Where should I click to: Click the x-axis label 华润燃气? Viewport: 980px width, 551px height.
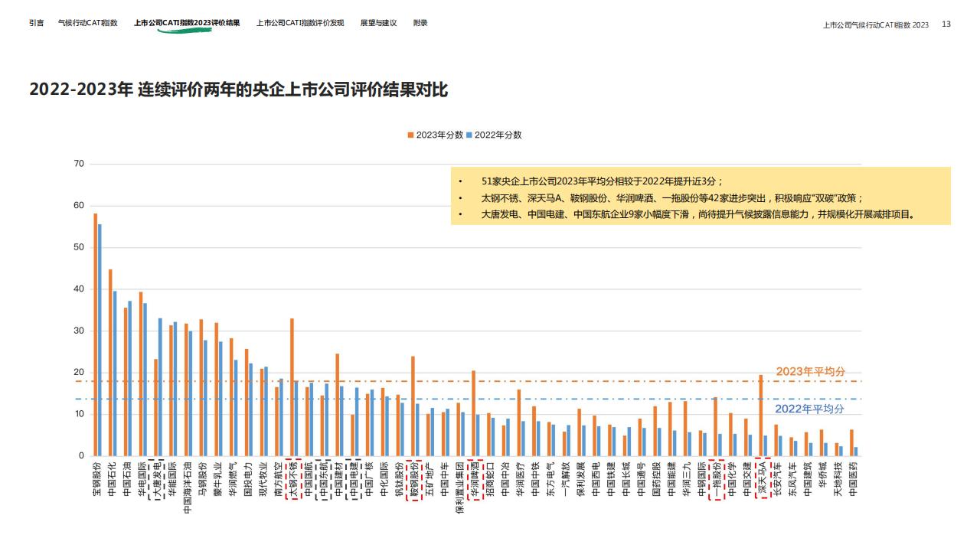pyautogui.click(x=233, y=478)
